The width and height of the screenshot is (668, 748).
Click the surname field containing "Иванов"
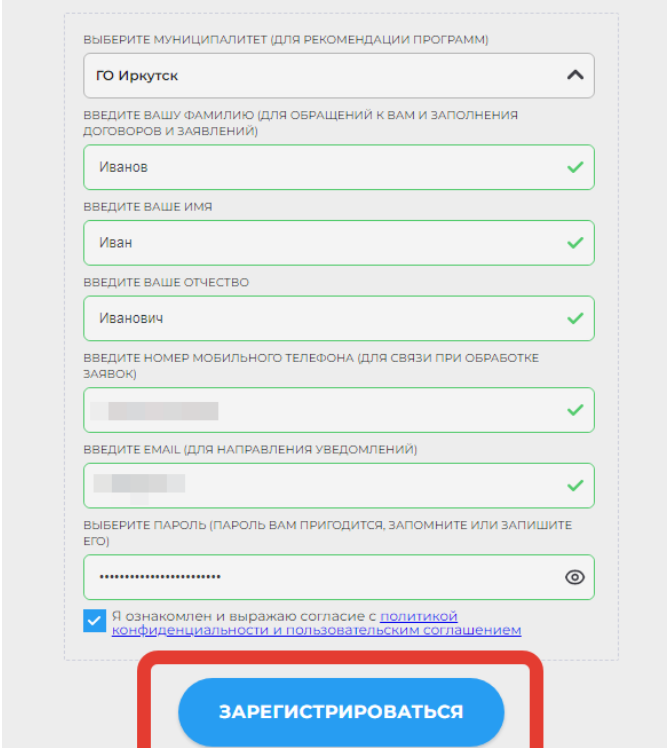320,167
